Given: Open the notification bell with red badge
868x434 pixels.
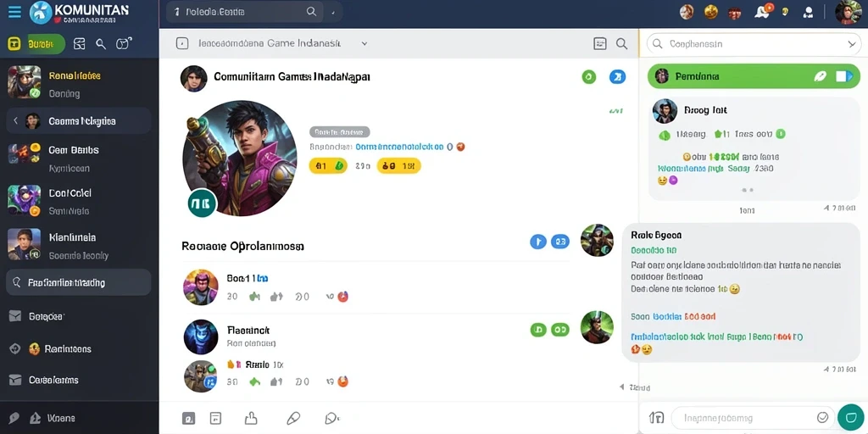Looking at the screenshot, I should (764, 11).
